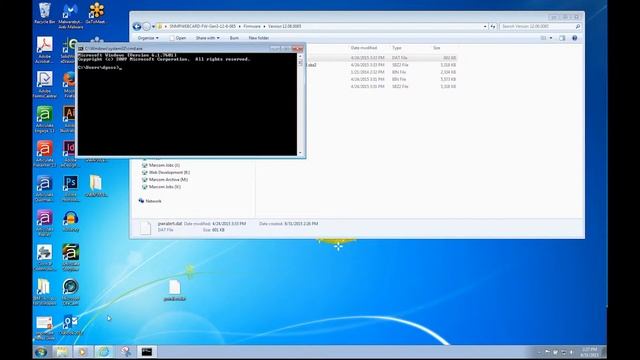Open the Organize dropdown in Explorer
640x360 pixels.
[148, 38]
